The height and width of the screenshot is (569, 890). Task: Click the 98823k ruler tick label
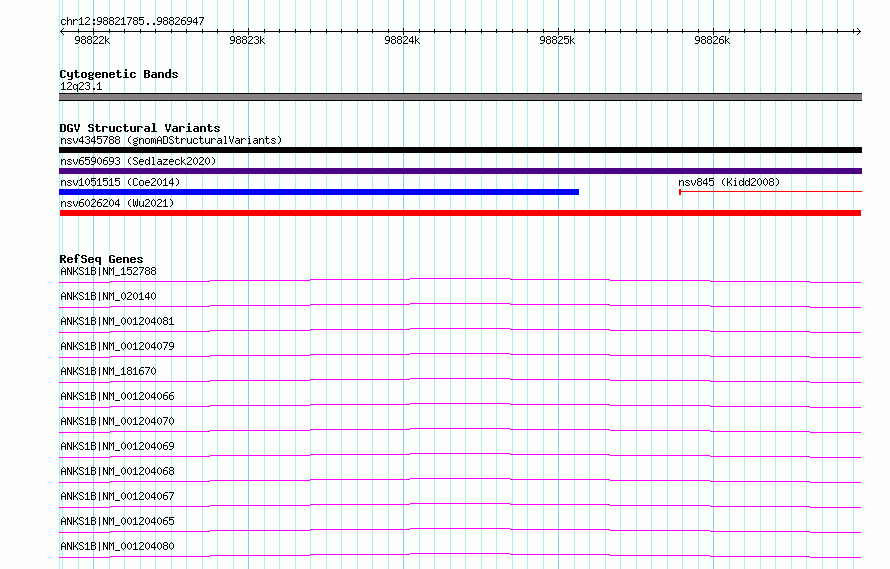click(247, 40)
